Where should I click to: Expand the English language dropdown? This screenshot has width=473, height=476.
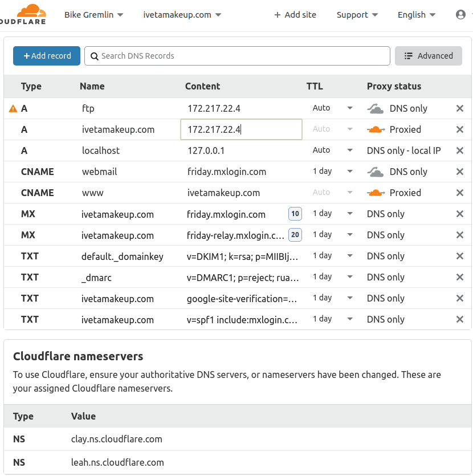coord(417,15)
